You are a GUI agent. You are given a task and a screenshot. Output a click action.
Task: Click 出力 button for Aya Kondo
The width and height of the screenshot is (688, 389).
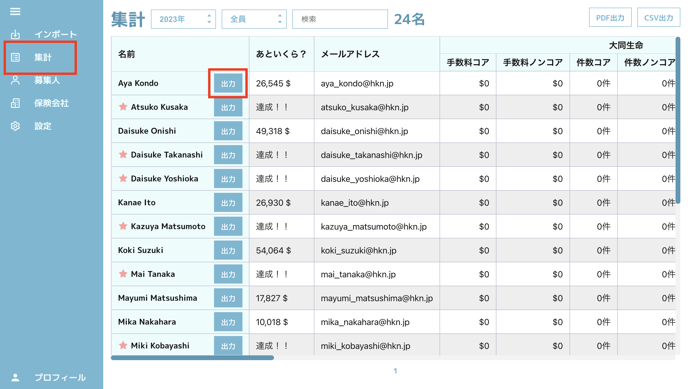(x=228, y=83)
